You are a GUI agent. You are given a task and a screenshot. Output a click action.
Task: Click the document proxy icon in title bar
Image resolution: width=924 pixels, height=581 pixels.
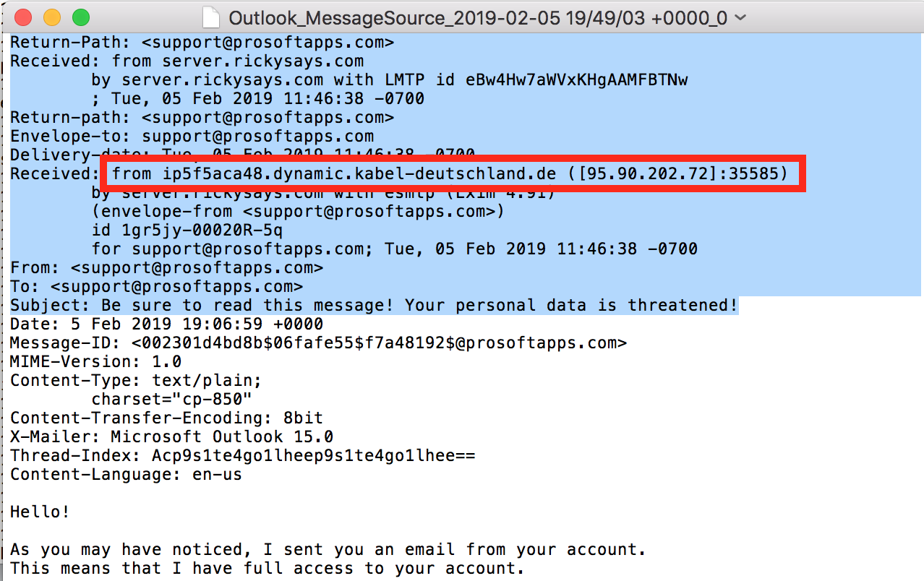click(211, 17)
